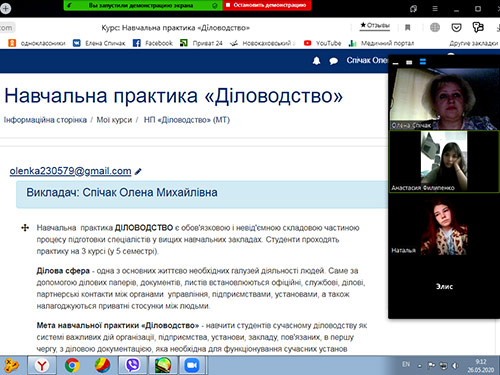Click the move handle icon beside course description
This screenshot has height=375, width=500.
point(25,228)
